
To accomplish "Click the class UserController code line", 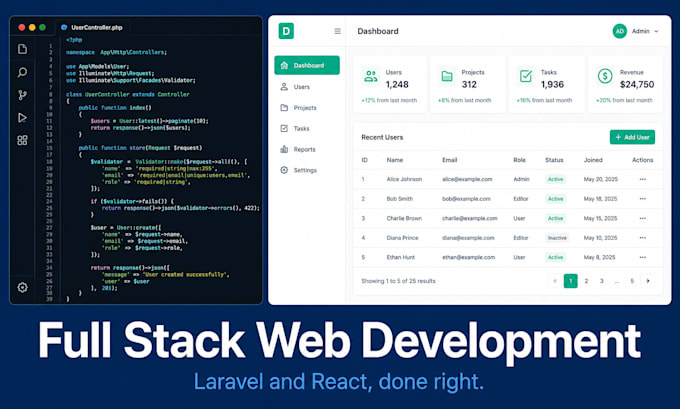I will [128, 94].
